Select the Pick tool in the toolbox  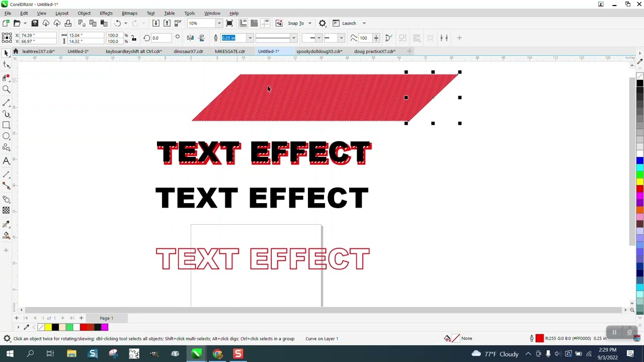(6, 53)
